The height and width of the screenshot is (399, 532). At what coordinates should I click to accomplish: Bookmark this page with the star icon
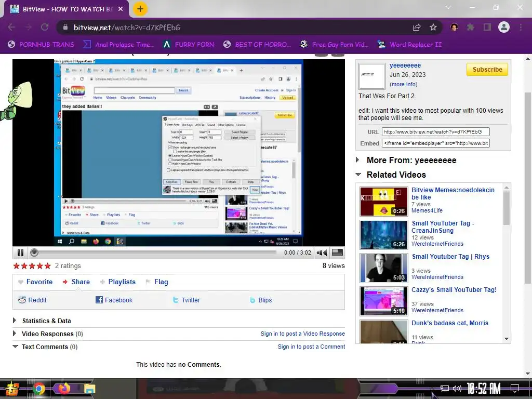433,28
